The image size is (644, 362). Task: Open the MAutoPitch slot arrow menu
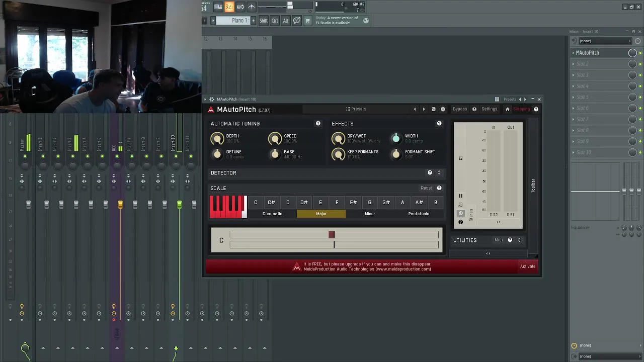[573, 53]
